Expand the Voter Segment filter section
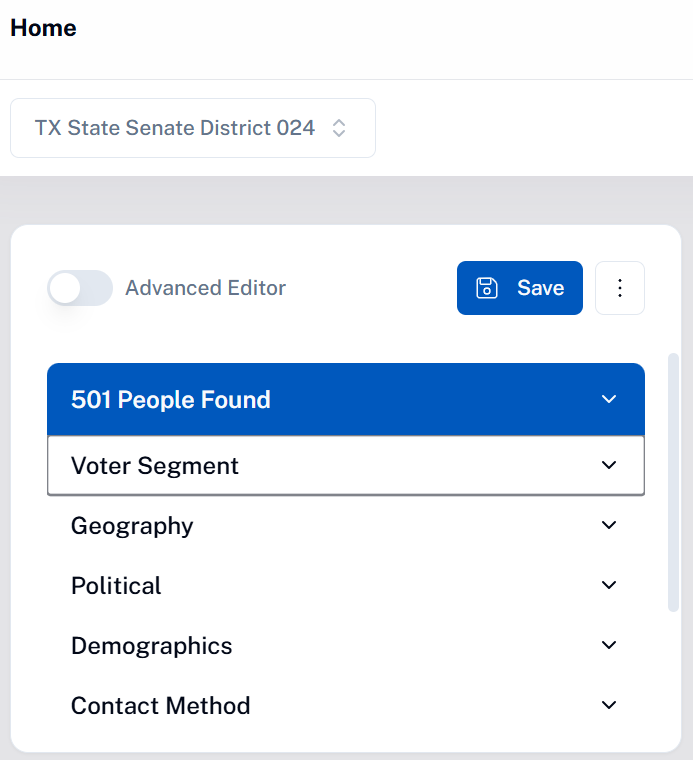693x760 pixels. (346, 465)
